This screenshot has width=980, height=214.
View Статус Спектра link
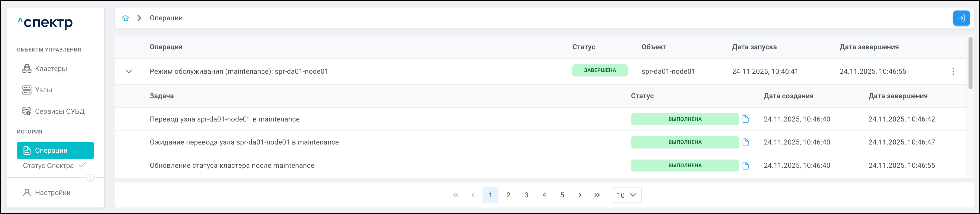(x=48, y=166)
